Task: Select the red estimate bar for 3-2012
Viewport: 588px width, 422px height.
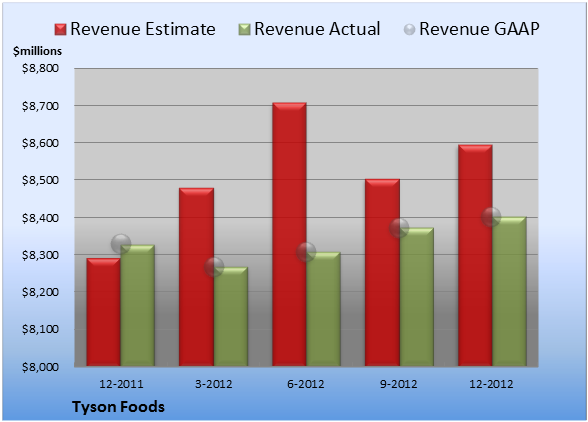Action: (x=196, y=277)
